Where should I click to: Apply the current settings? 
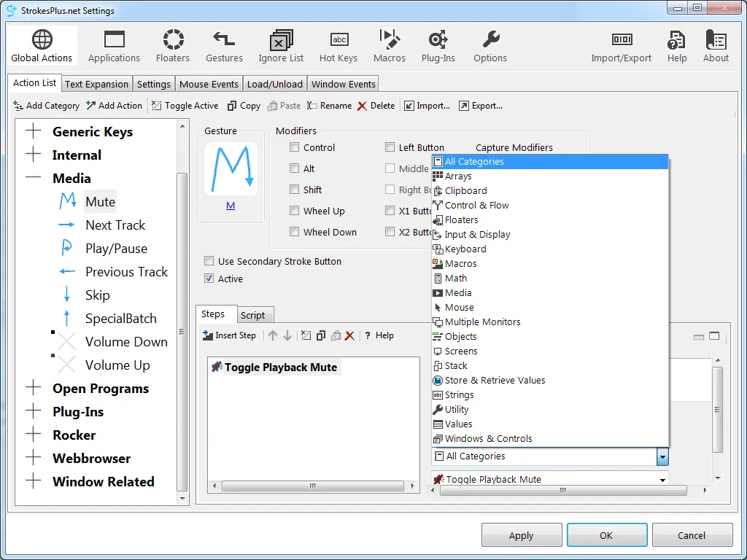[x=522, y=534]
